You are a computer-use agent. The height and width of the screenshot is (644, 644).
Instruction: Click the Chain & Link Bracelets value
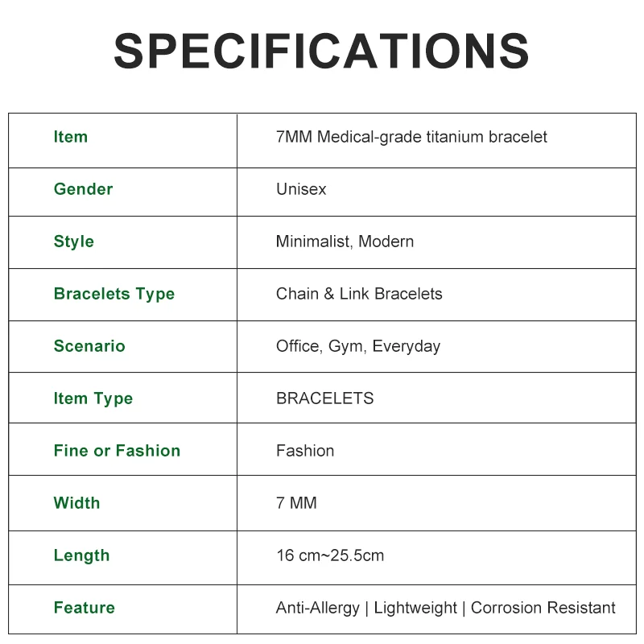coord(359,294)
